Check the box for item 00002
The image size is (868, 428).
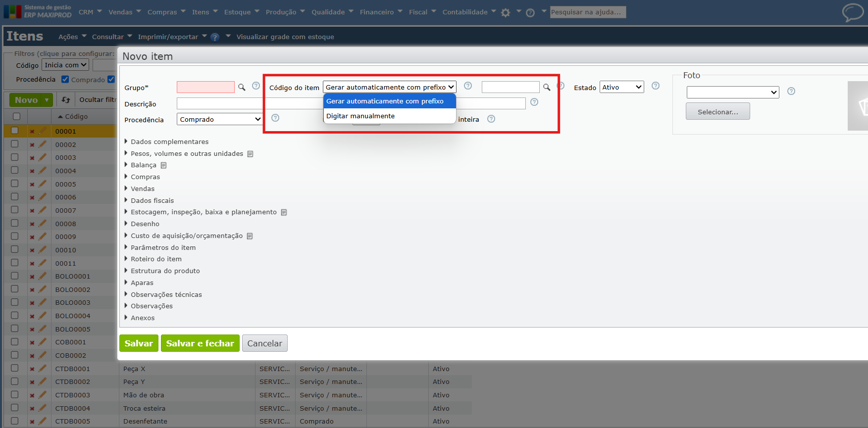pos(15,144)
